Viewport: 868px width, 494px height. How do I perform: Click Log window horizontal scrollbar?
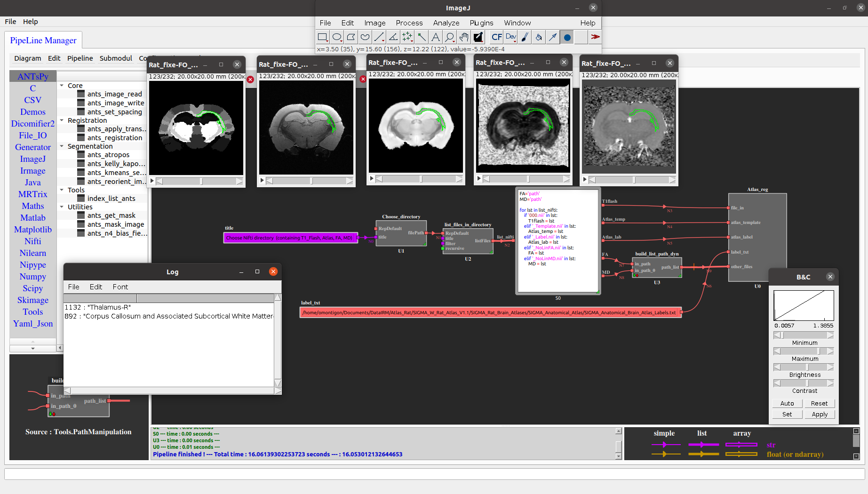pos(172,391)
